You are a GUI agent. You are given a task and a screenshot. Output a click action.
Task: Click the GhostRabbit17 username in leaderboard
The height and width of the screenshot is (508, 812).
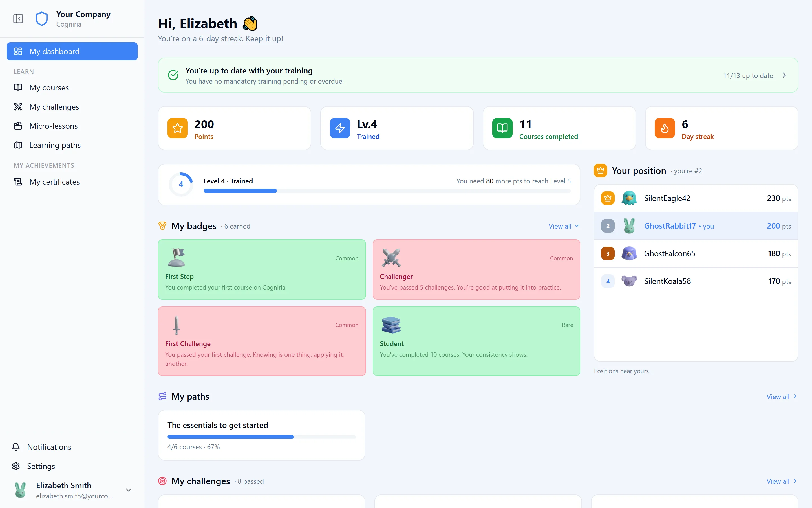pyautogui.click(x=670, y=226)
